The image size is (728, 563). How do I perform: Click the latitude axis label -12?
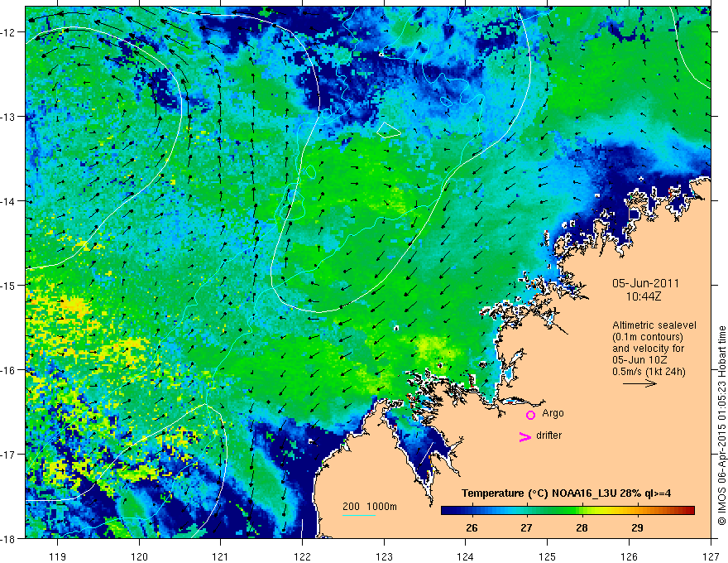click(x=8, y=32)
